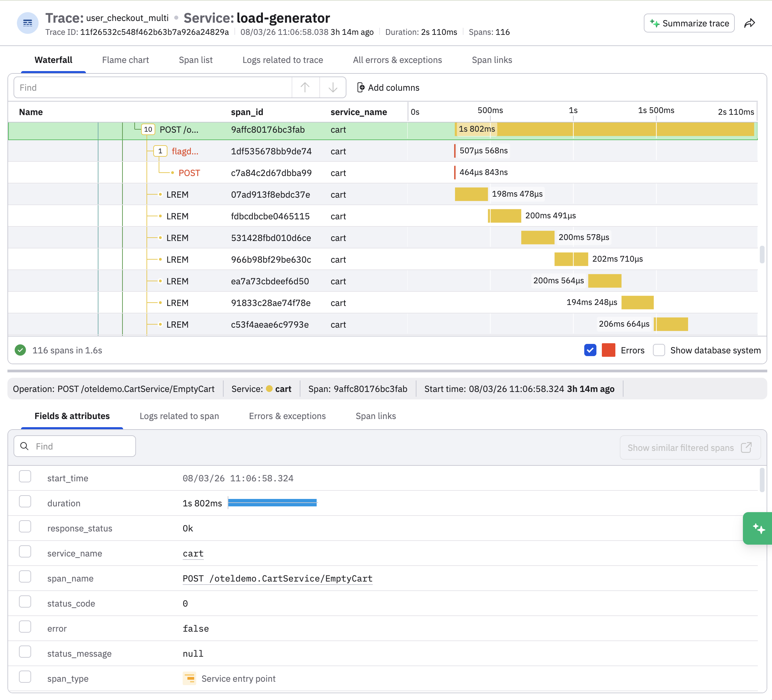Screen dimensions: 772x700
Task: Collapse the flagd span with 1 child
Action: [160, 151]
